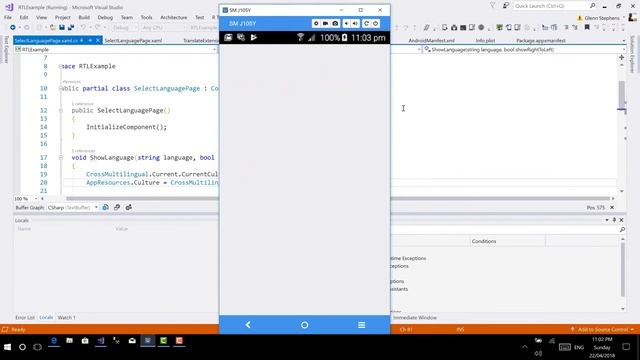Close the SelectLanguagePage.xaml.cs tab
Screen dimensions: 640x360
(98, 40)
